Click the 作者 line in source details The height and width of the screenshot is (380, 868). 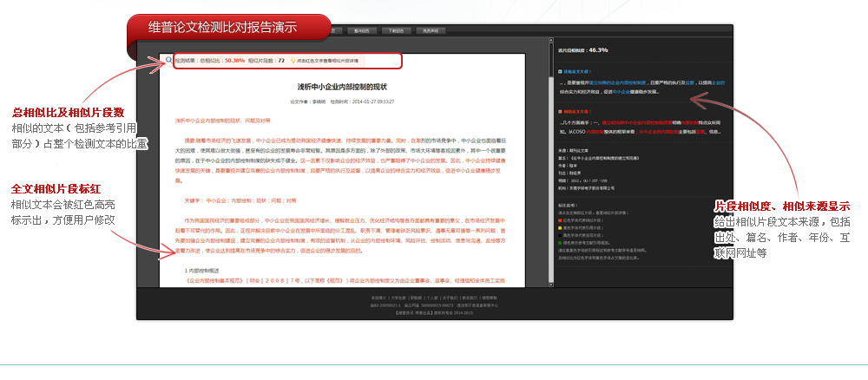(x=568, y=166)
